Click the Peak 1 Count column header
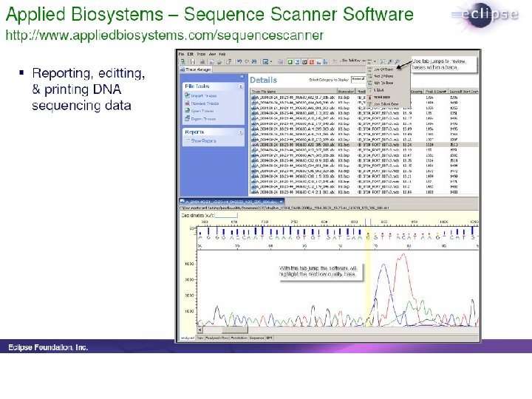This screenshot has width=532, height=399. 436,92
